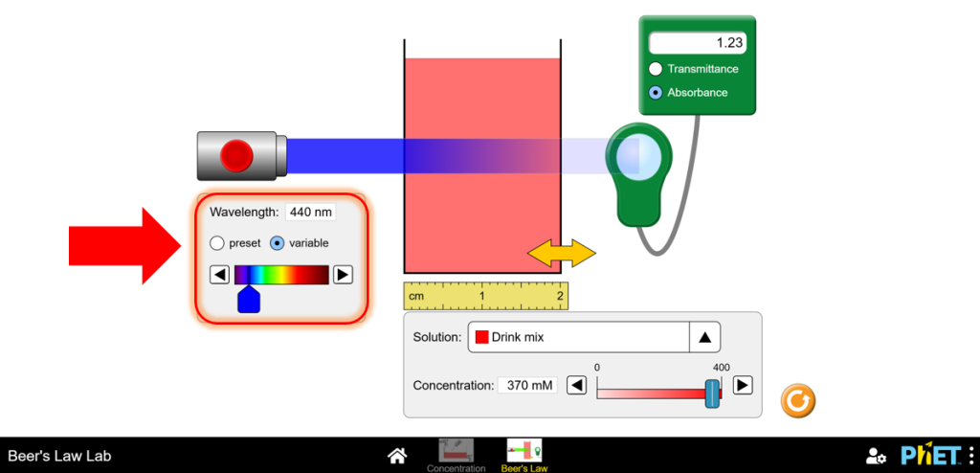The height and width of the screenshot is (473, 980).
Task: Switch to the Concentration screen tab
Action: [457, 455]
